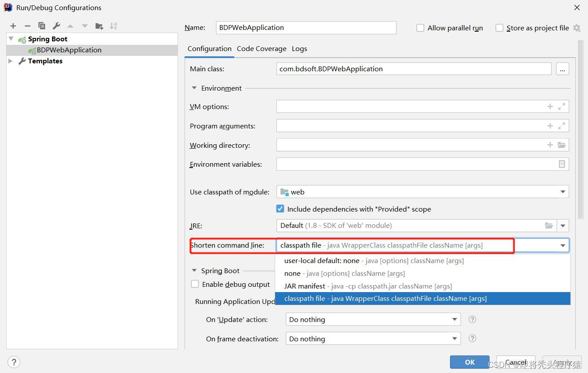Insert macro in Program arguments
The image size is (588, 373).
(x=550, y=126)
